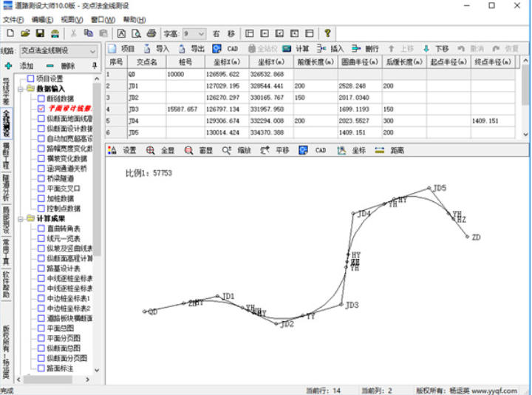The height and width of the screenshot is (395, 532).
Task: Toggle the 项目设置 checkbox
Action: [30, 79]
